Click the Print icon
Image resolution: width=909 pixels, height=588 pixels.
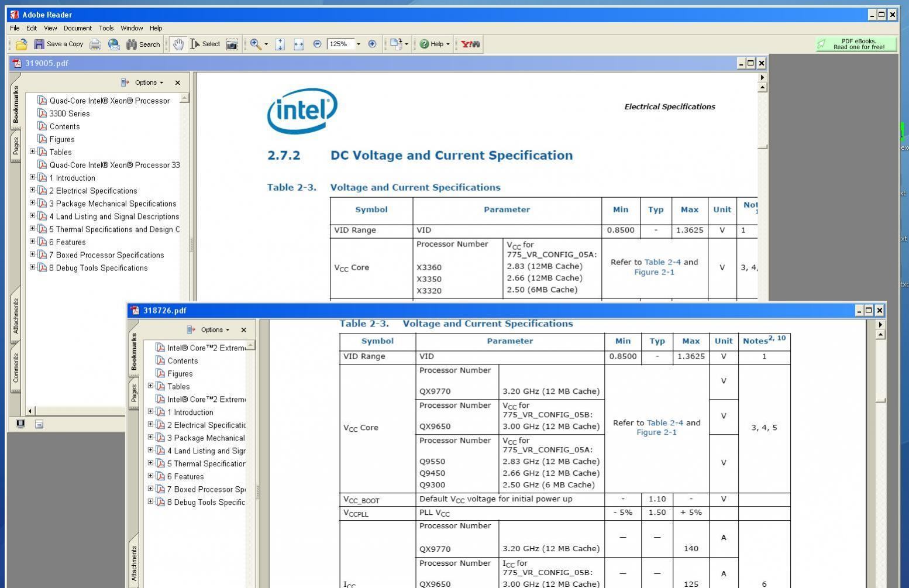click(x=95, y=44)
